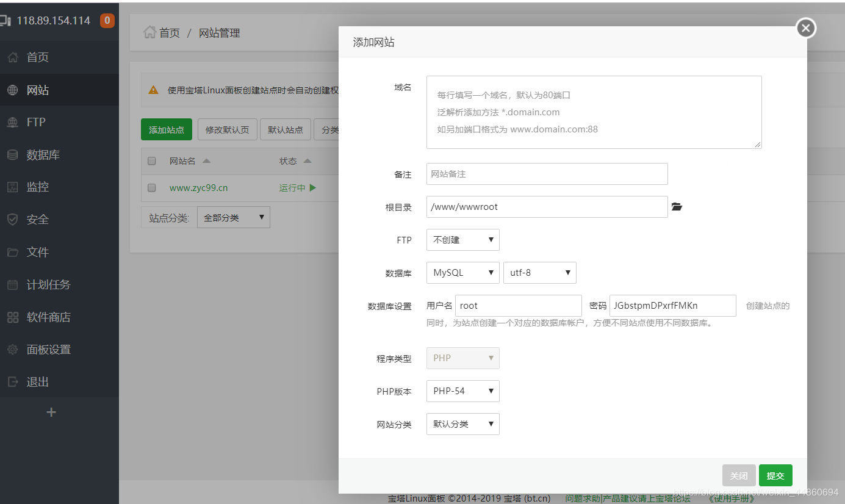Click the 关闭 button in the dialog
The image size is (845, 504).
pyautogui.click(x=739, y=476)
